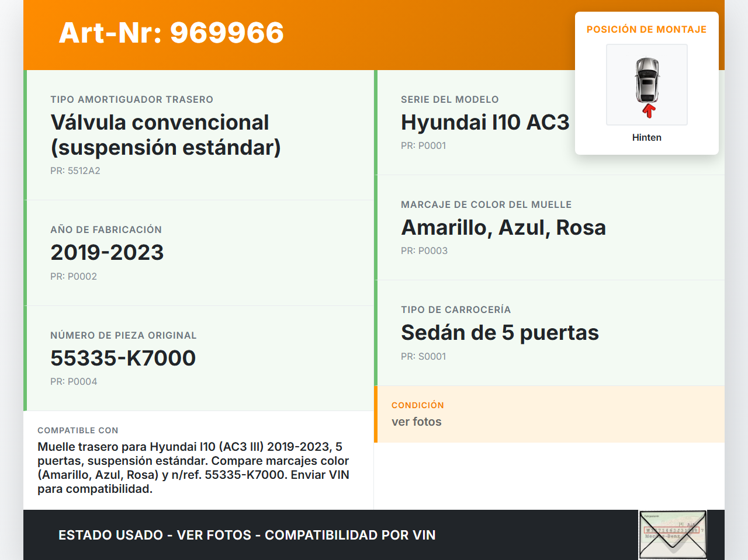Open the VIN document thumbnail in footer

coord(673,534)
